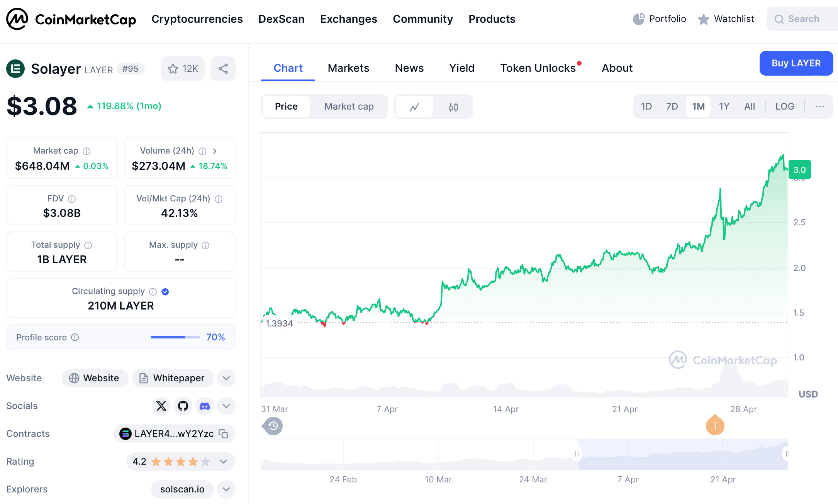
Task: Expand more Explorers
Action: pos(226,489)
